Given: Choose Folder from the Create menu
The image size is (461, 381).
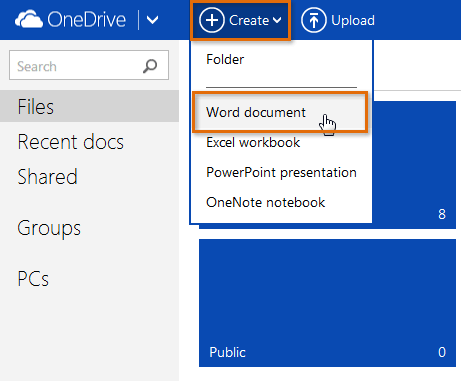Looking at the screenshot, I should pos(225,59).
